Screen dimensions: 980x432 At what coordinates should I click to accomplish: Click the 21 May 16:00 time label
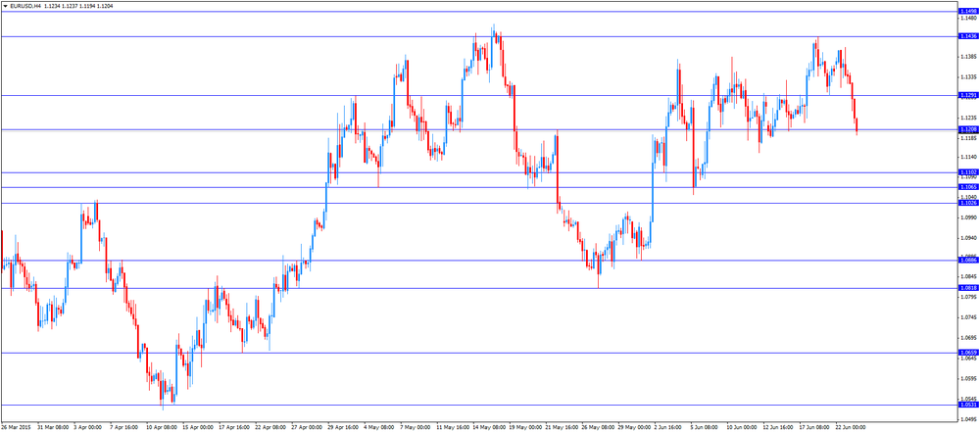click(562, 428)
